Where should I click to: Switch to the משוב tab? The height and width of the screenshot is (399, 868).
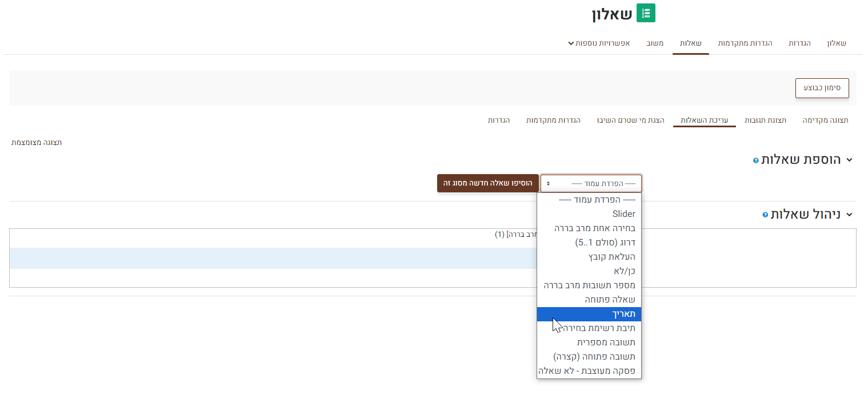(655, 43)
